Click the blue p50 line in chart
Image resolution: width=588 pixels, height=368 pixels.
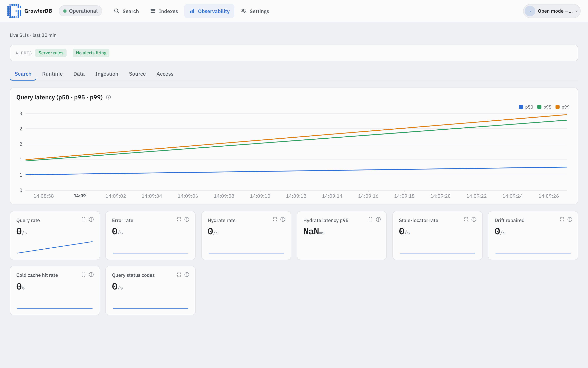296,171
